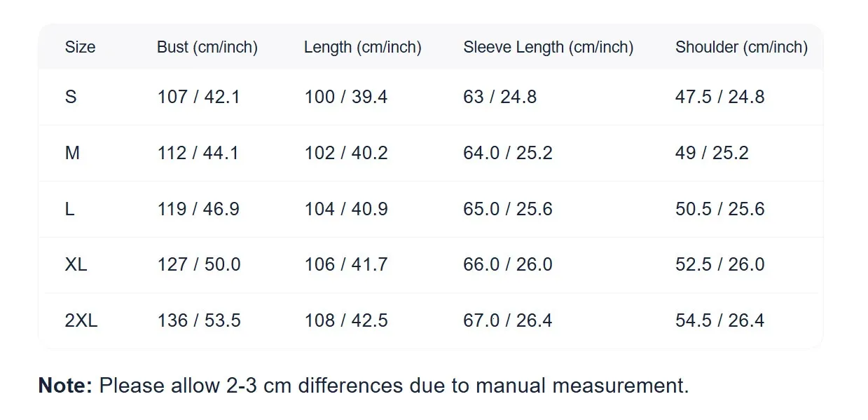The width and height of the screenshot is (868, 420).
Task: Click bust value 107 / 42.1
Action: (x=198, y=97)
